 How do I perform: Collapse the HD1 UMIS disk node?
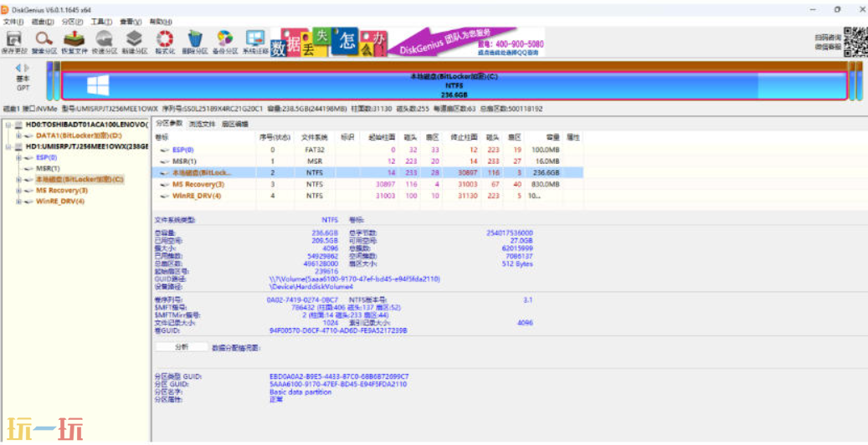point(8,146)
